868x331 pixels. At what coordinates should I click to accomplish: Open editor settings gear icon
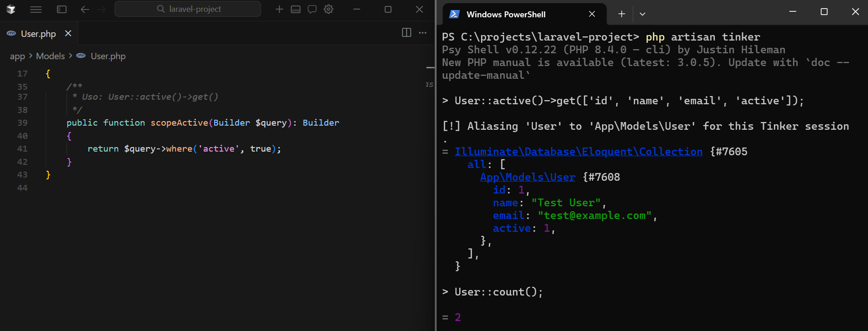pyautogui.click(x=329, y=9)
